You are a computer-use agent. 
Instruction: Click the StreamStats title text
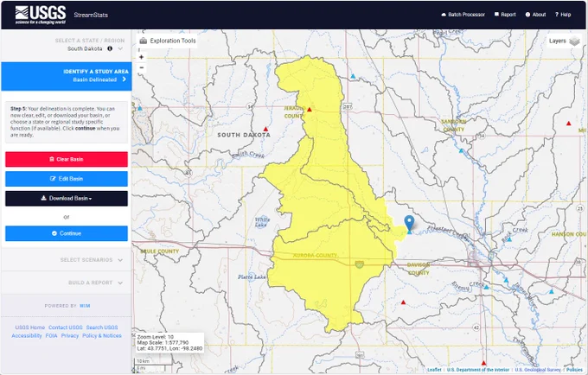91,15
